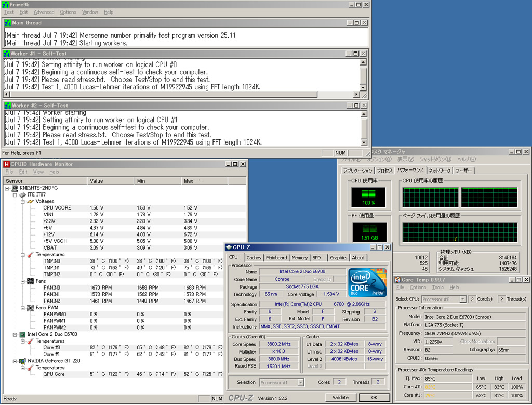This screenshot has width=532, height=405.
Task: Collapse the Fans PWM tree node
Action: click(x=23, y=308)
